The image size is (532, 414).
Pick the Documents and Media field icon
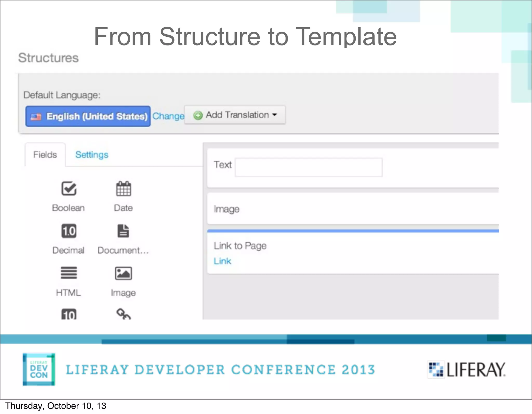[x=123, y=231]
